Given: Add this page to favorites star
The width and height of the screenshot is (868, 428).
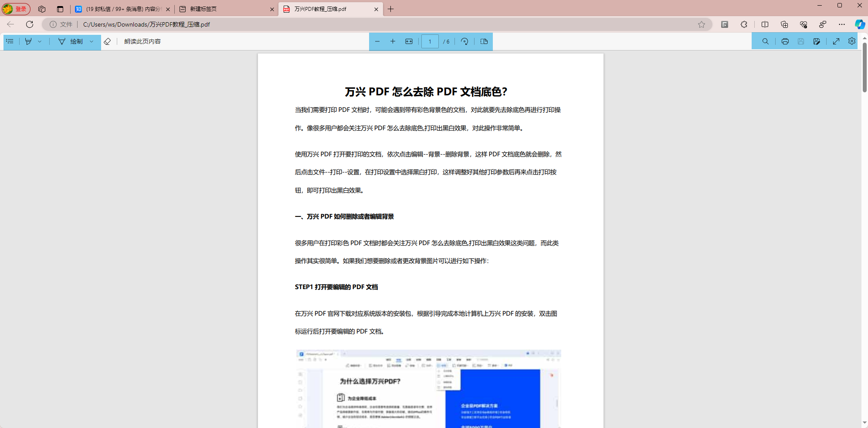Looking at the screenshot, I should 702,24.
